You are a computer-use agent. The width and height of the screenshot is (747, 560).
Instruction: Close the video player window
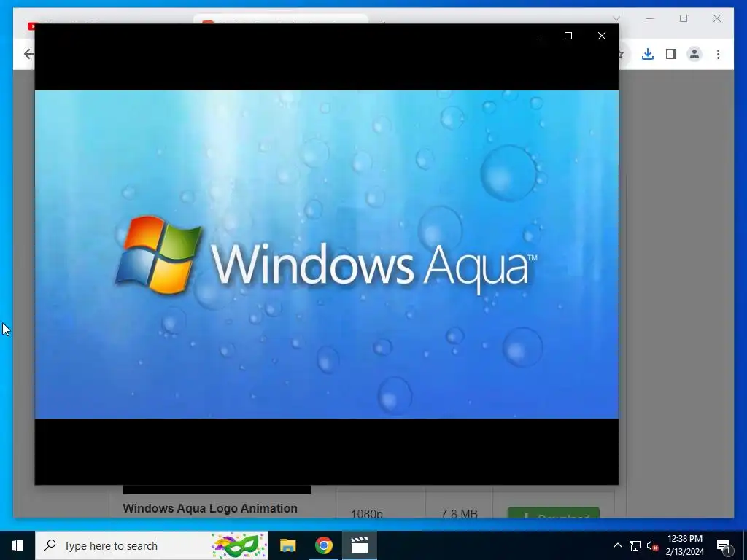tap(602, 36)
